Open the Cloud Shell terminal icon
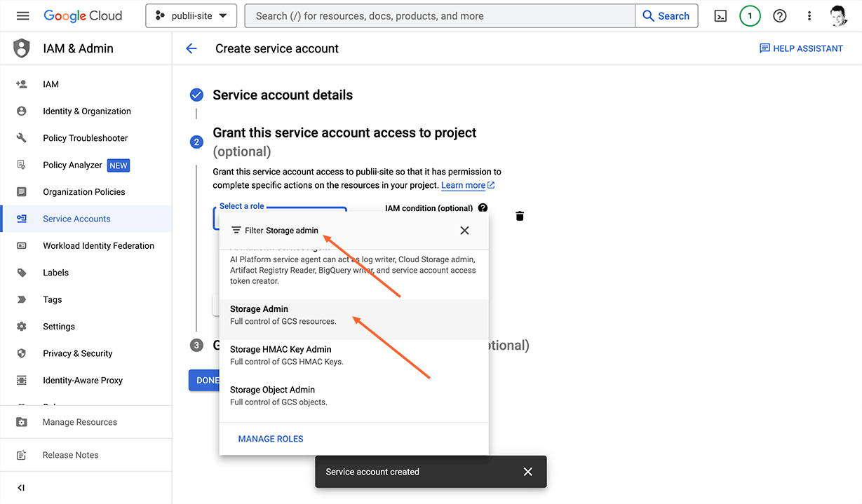The height and width of the screenshot is (504, 862). point(720,15)
